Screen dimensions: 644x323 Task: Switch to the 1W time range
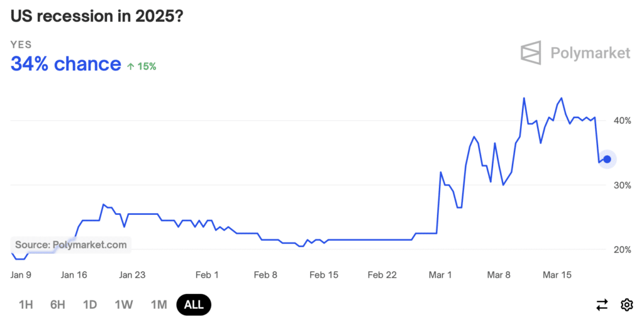point(124,305)
